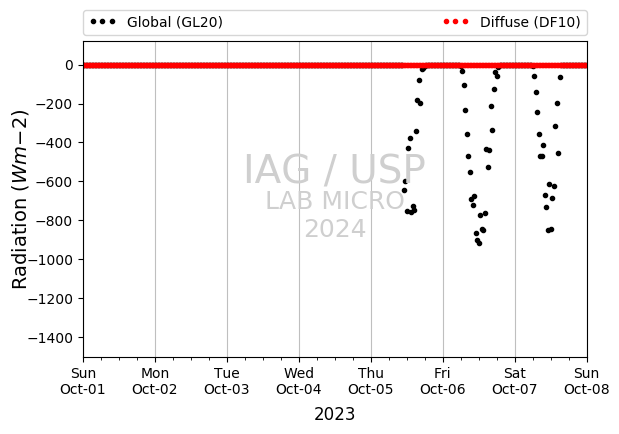Click the y-axis tick label −800
The image size is (619, 434).
[54, 221]
